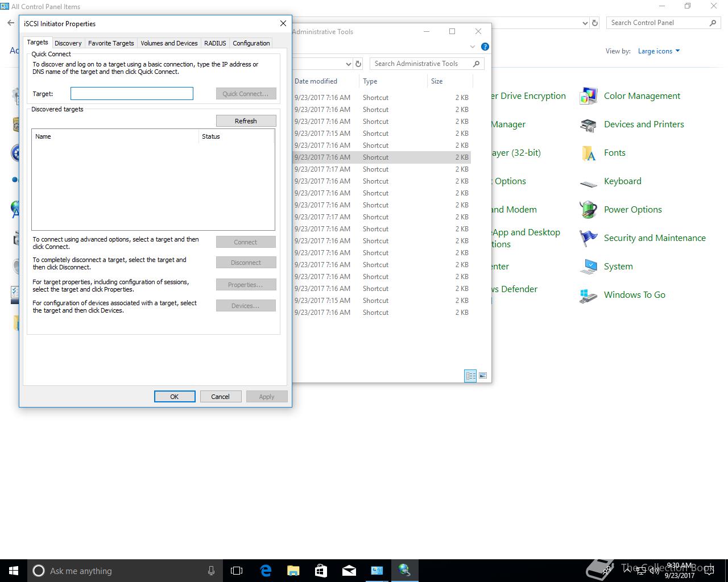The width and height of the screenshot is (728, 582).
Task: Click Cancel in iSCSI Initiator Properties
Action: click(x=220, y=397)
